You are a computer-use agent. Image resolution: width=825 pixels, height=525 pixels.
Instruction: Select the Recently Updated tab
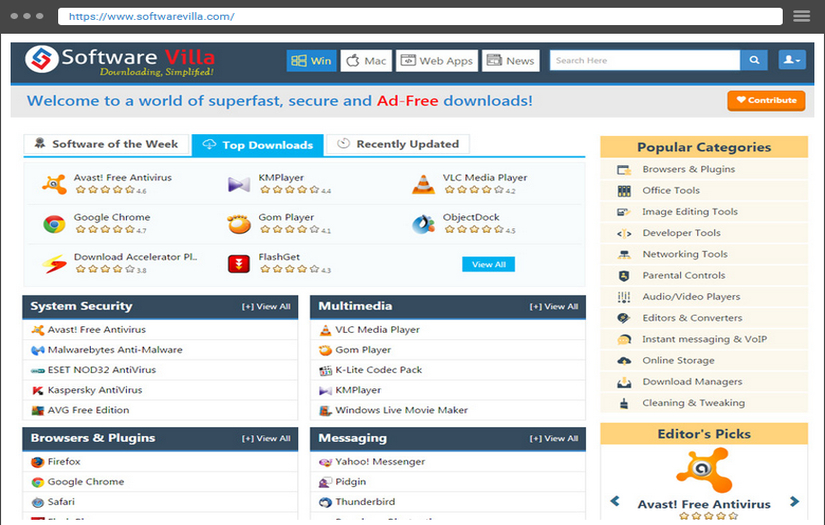(x=398, y=144)
